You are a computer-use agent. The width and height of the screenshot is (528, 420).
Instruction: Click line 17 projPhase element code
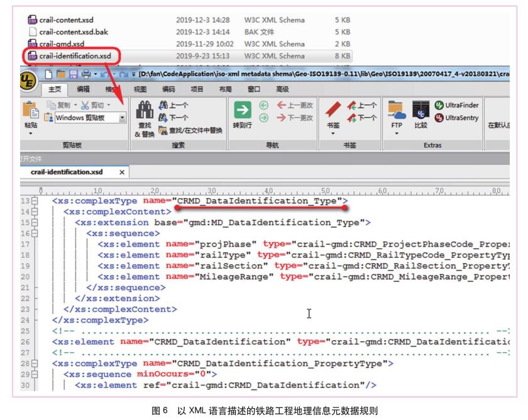click(304, 244)
